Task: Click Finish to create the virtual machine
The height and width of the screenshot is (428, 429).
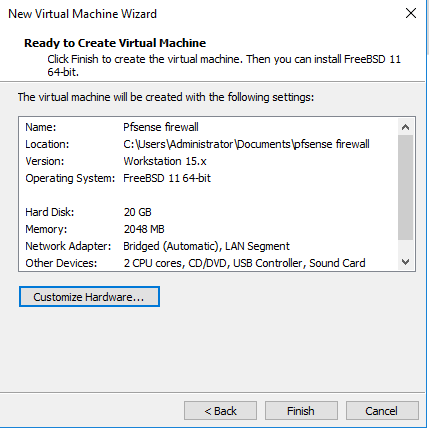Action: click(x=301, y=411)
